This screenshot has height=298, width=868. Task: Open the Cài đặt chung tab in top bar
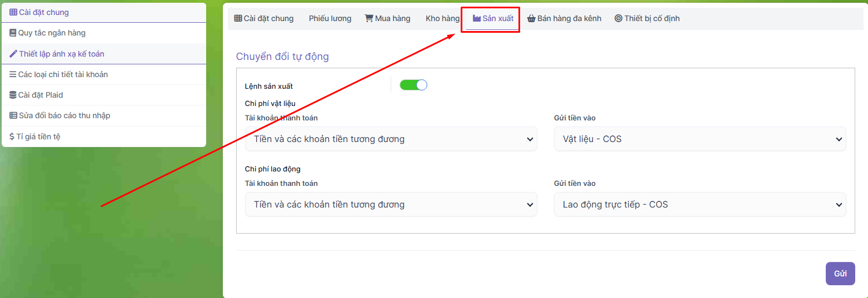click(x=264, y=18)
